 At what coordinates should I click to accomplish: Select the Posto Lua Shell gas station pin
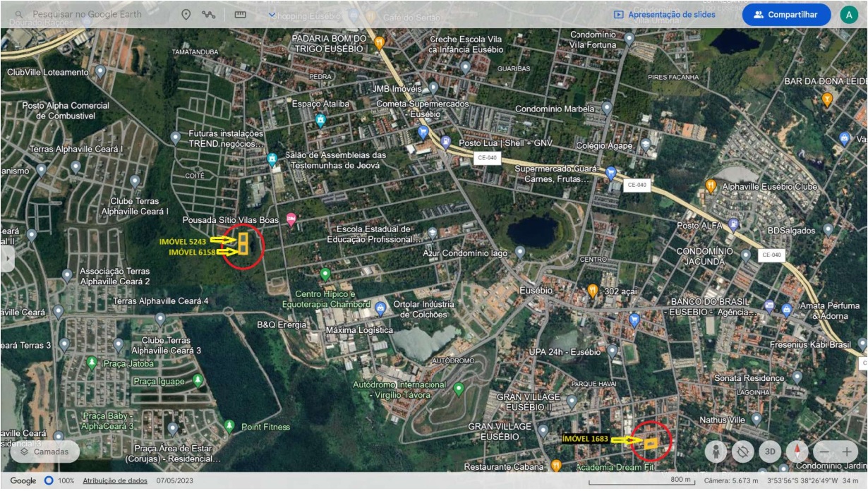pos(445,143)
